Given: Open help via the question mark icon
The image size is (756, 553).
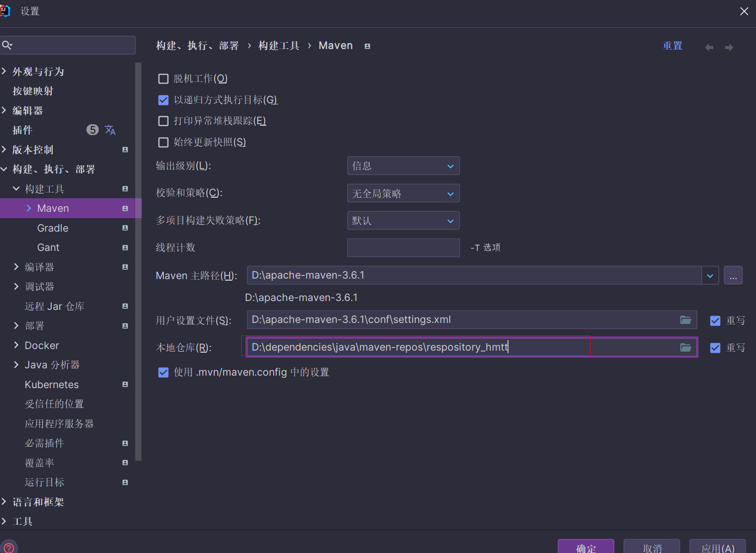Looking at the screenshot, I should click(x=9, y=548).
